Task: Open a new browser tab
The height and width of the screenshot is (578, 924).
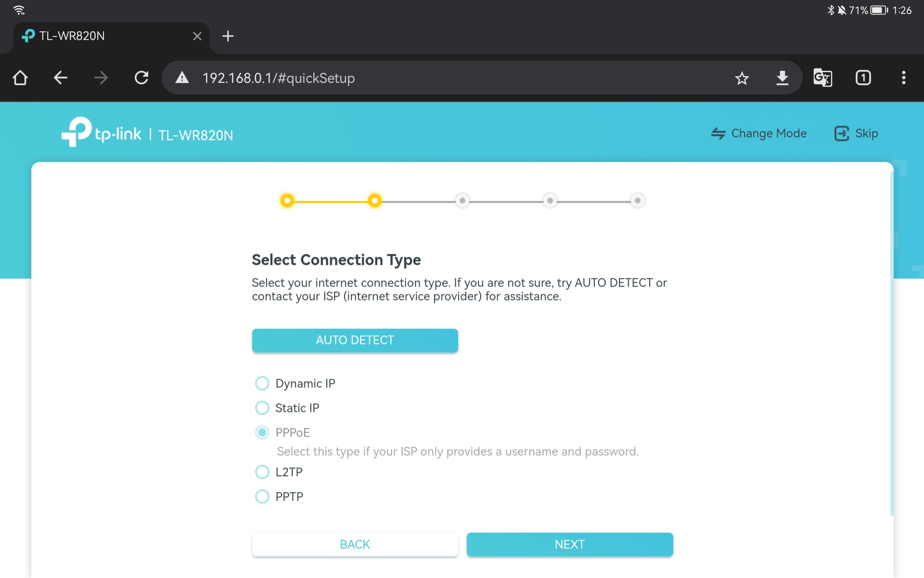Action: (x=228, y=36)
